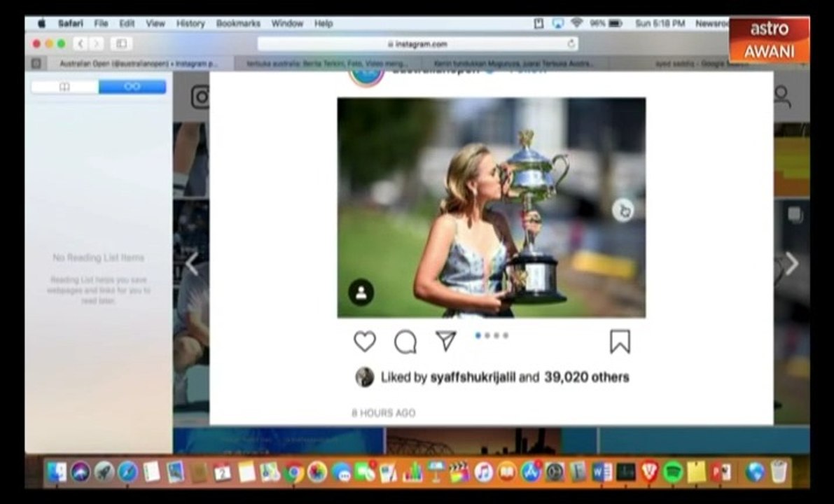Switch sidebar to Reading List view
The width and height of the screenshot is (834, 504).
tap(132, 87)
